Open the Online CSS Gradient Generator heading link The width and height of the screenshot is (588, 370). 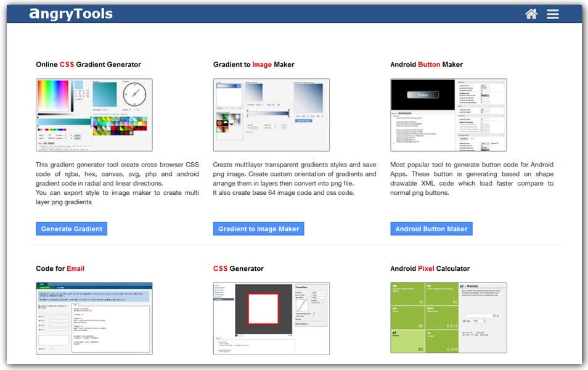88,64
